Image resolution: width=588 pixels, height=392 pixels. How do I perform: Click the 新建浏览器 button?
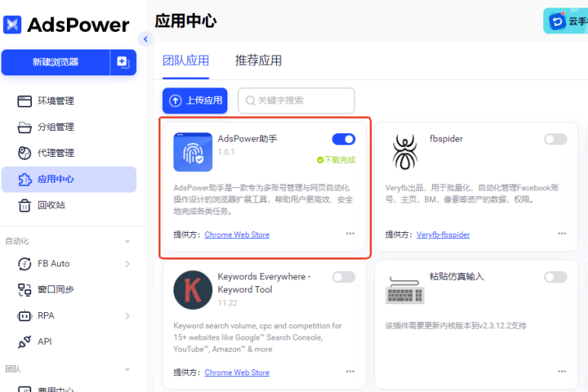(56, 62)
